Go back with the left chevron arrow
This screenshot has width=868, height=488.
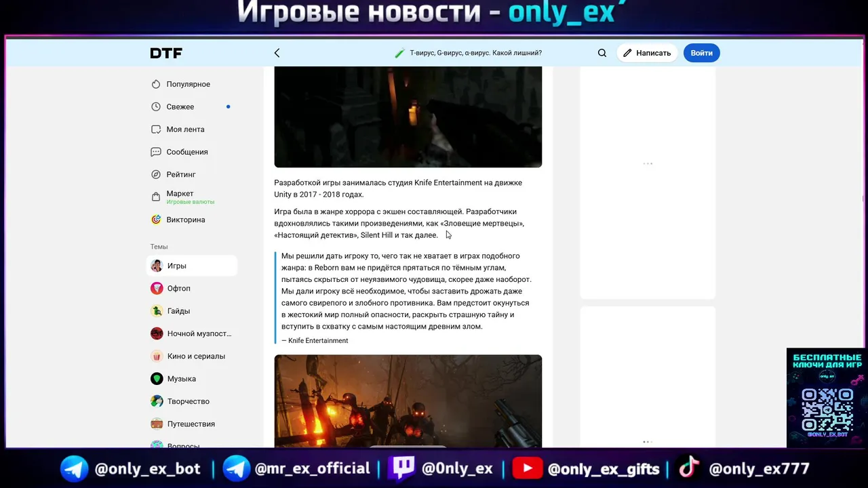click(x=277, y=53)
